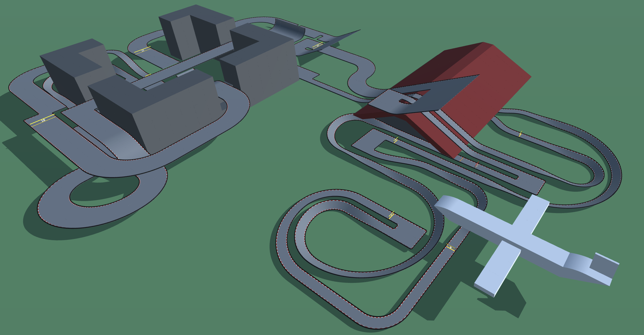Click the orange marker line near red building

point(461,159)
